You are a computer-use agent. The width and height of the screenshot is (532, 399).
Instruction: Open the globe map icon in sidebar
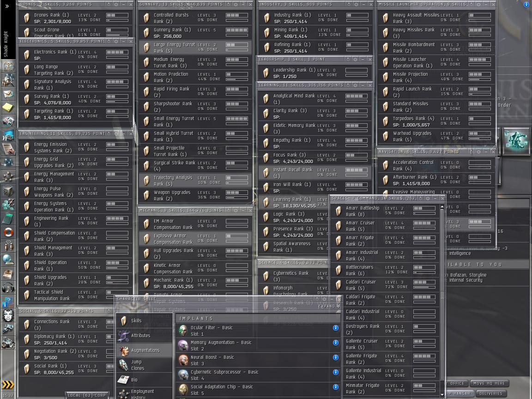[x=8, y=260]
